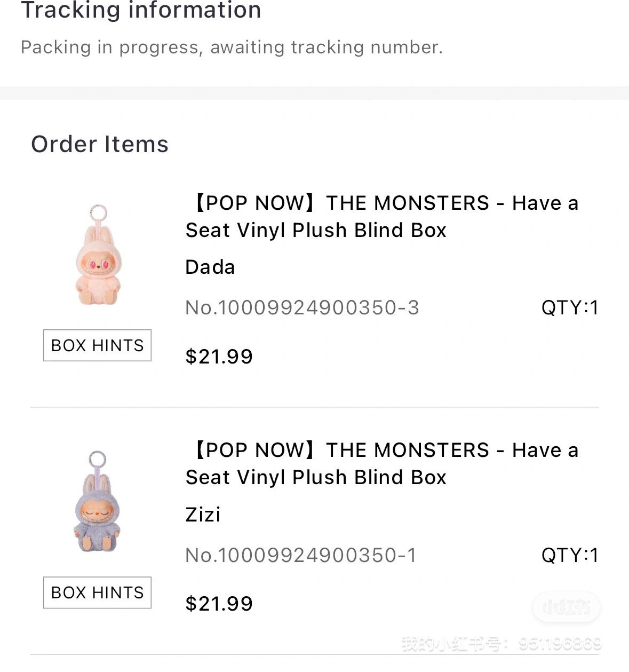Select the Zizi variant name

(x=203, y=514)
